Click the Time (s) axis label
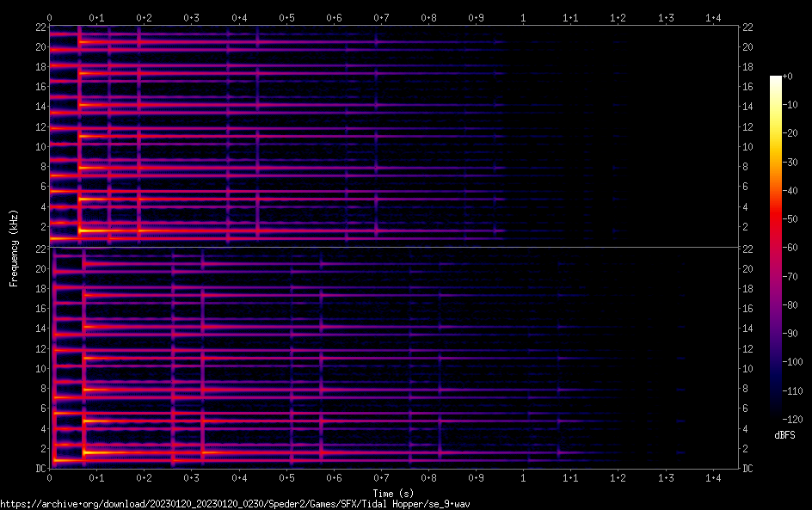 coord(393,493)
